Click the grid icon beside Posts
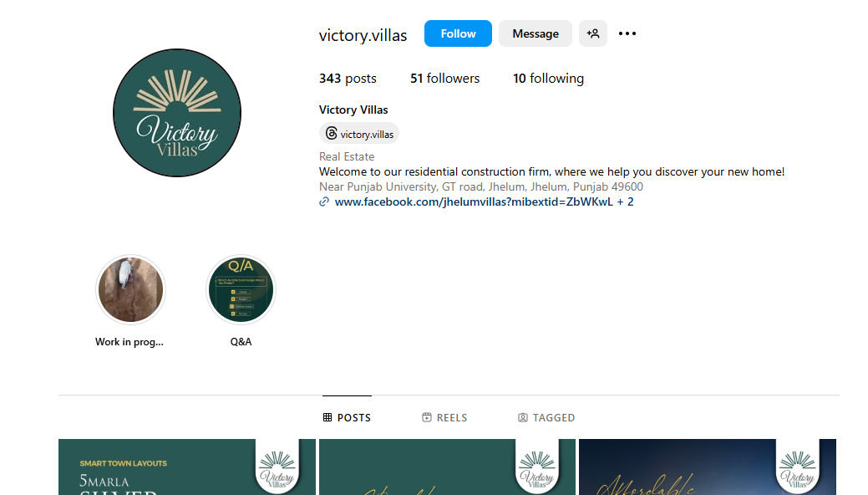 click(327, 417)
